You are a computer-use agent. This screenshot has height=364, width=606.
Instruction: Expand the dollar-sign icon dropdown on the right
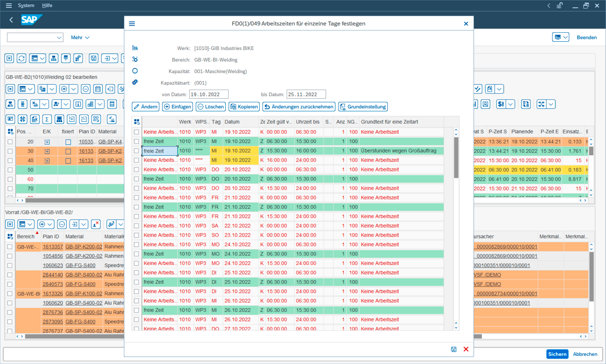(510, 104)
